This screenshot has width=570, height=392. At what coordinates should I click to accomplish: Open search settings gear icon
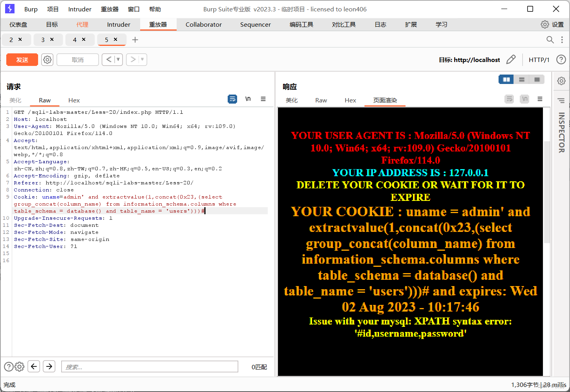pos(20,366)
